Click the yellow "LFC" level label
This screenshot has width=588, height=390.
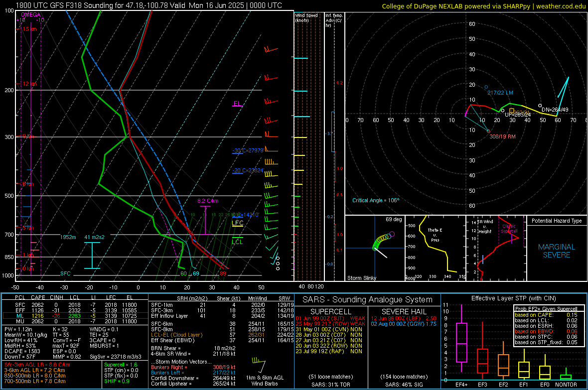click(237, 223)
